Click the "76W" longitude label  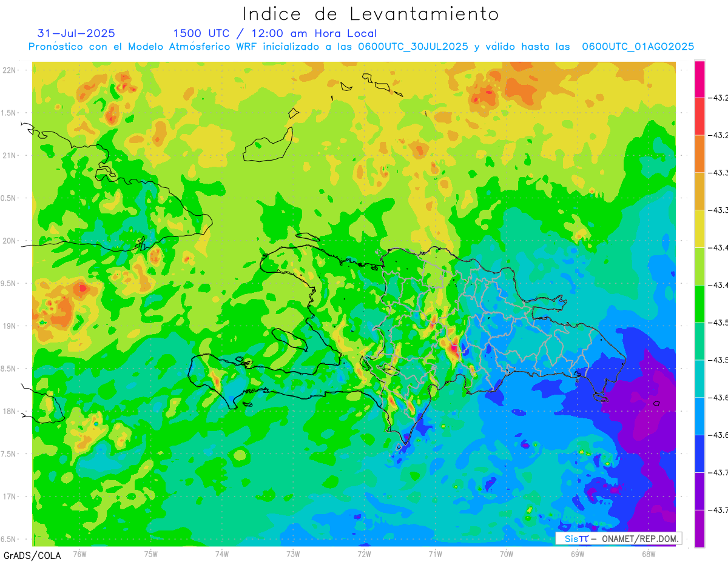79,554
